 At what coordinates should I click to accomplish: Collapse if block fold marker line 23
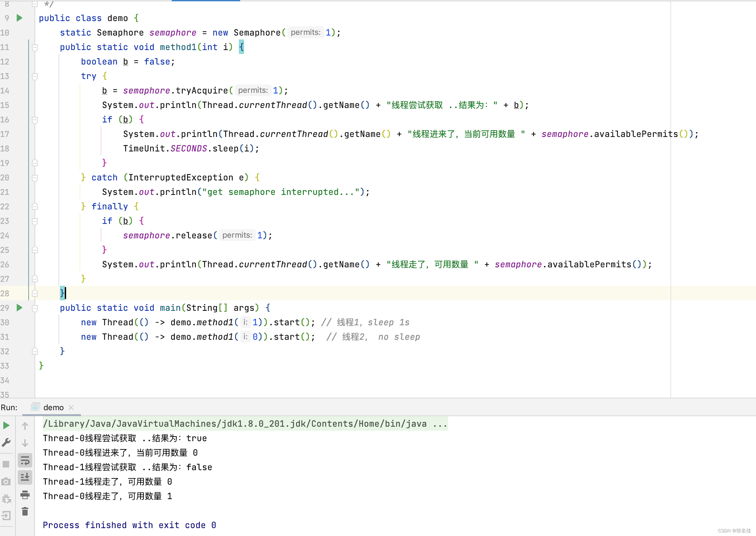(35, 221)
